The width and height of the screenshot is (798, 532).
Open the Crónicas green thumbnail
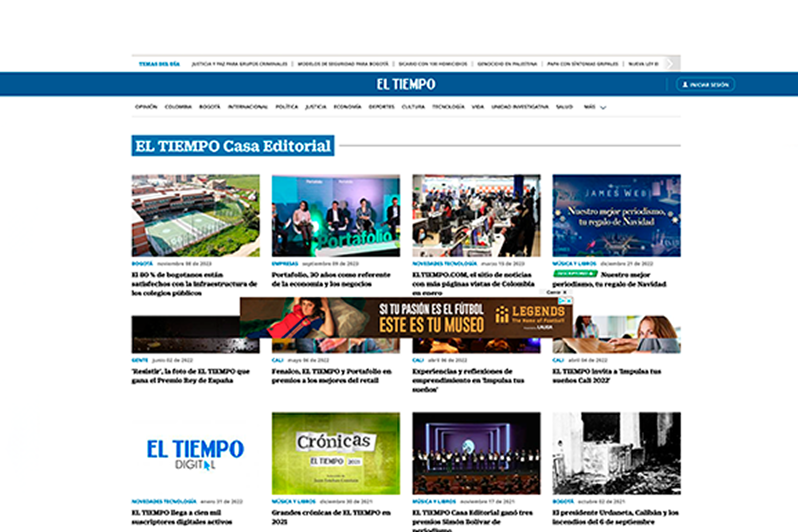tap(336, 454)
